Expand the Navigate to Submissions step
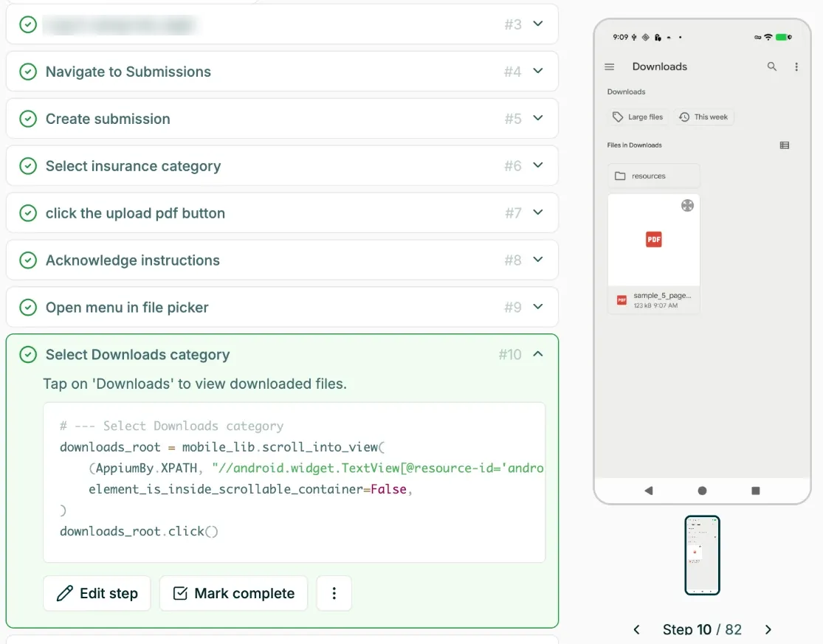Viewport: 823px width, 644px height. (538, 71)
